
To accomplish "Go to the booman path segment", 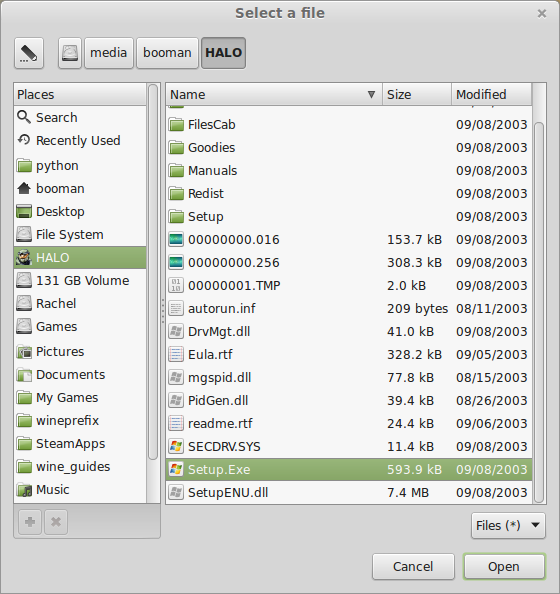I will tap(167, 53).
